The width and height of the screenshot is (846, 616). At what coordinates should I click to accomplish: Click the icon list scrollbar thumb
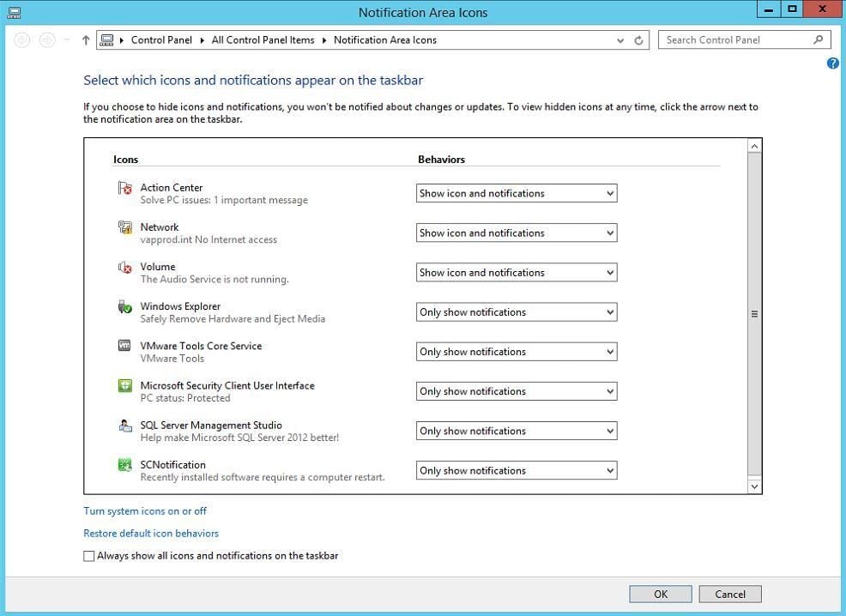point(754,314)
